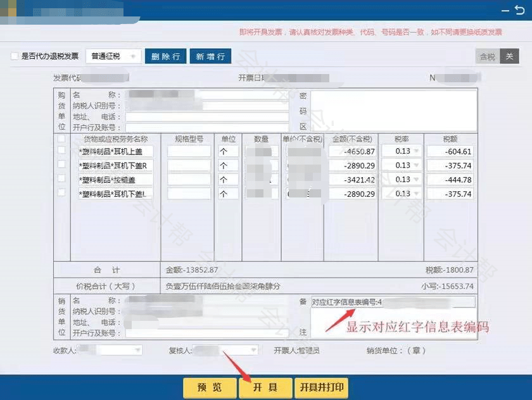Click the 规格型号 field of the first row
Screen dimensions: 532x400
point(188,151)
